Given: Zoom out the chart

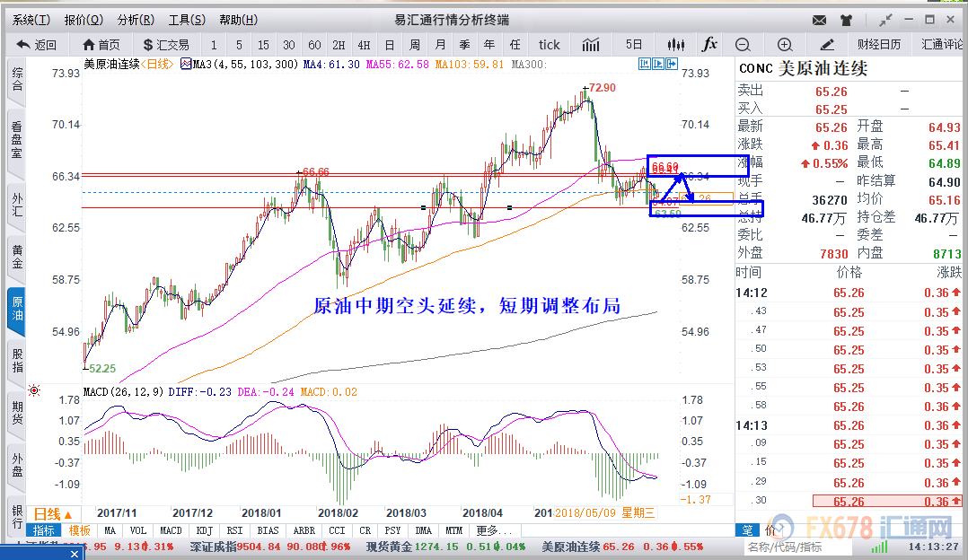Looking at the screenshot, I should (743, 44).
